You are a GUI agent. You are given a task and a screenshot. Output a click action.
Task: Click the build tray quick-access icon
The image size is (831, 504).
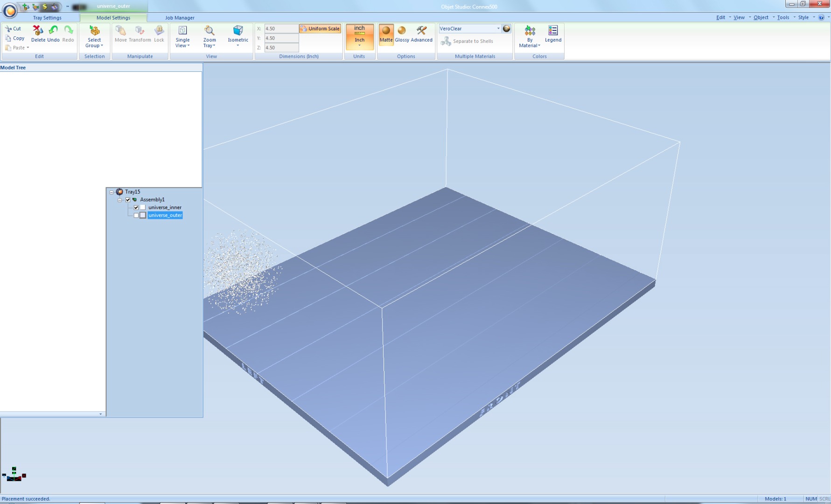point(55,7)
